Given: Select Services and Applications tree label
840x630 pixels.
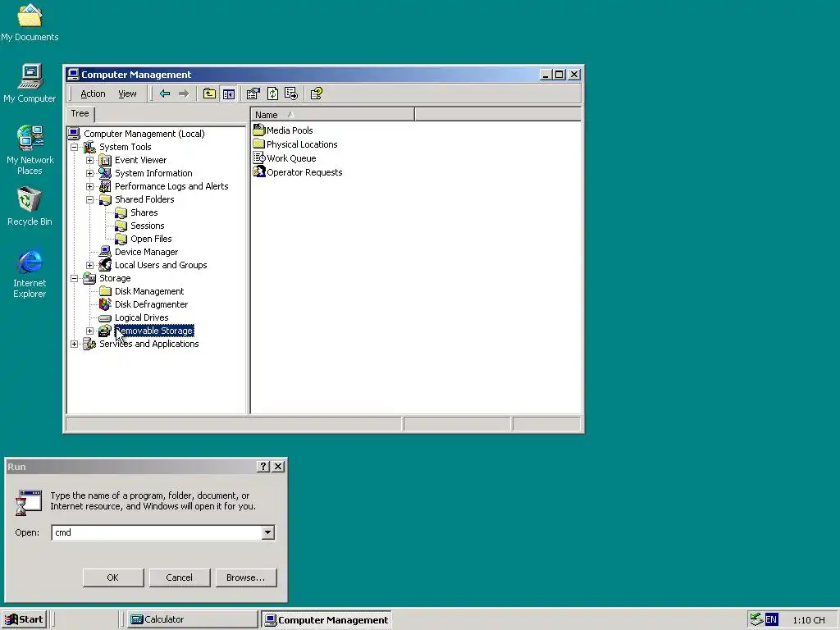Looking at the screenshot, I should [149, 344].
